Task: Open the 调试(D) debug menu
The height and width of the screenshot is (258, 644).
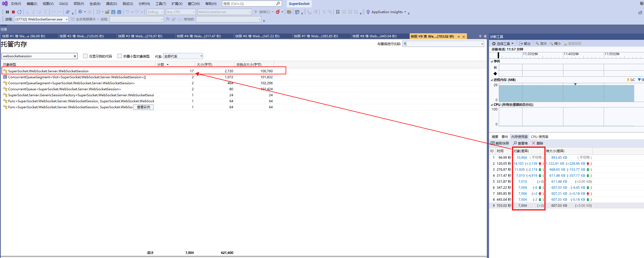Action: [x=111, y=4]
